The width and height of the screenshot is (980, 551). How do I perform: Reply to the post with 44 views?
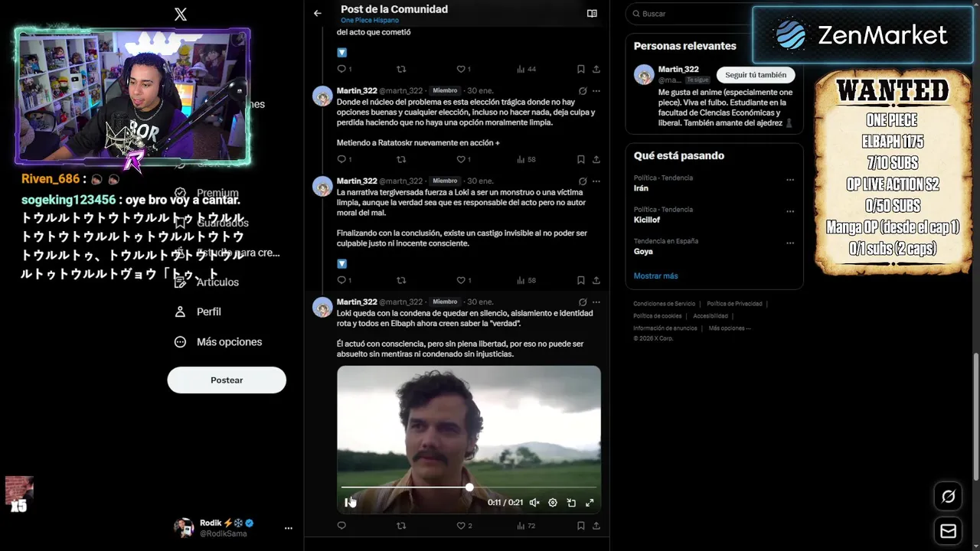pos(341,69)
